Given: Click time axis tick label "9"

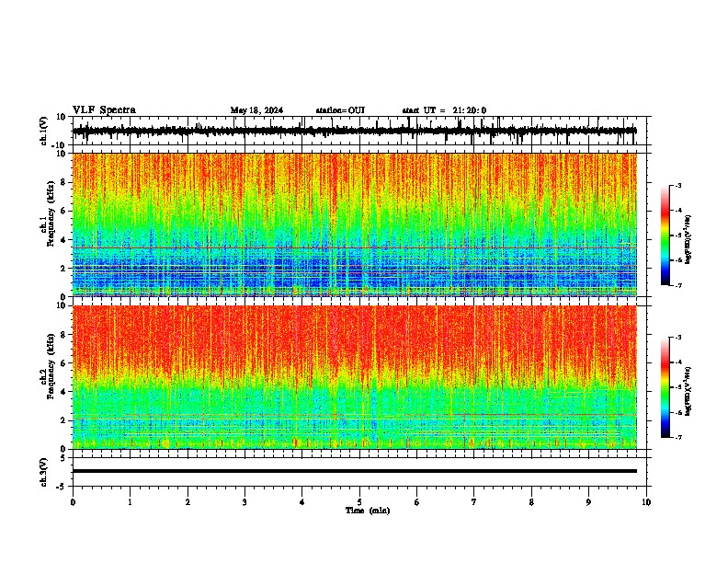Looking at the screenshot, I should pos(588,502).
